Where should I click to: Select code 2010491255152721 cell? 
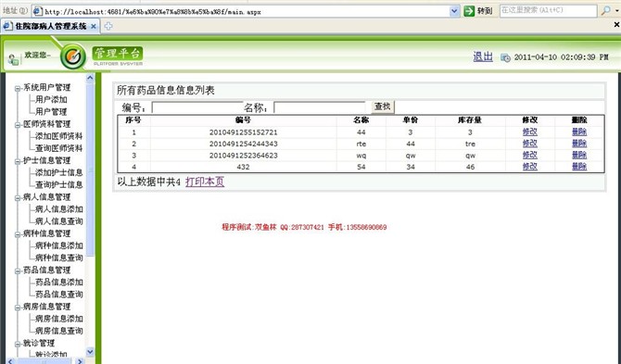coord(243,132)
